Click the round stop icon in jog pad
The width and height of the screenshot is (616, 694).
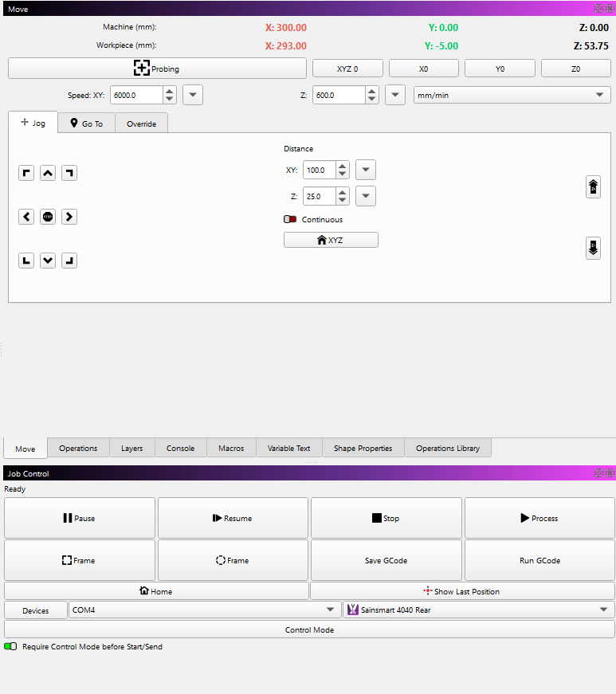click(x=48, y=217)
